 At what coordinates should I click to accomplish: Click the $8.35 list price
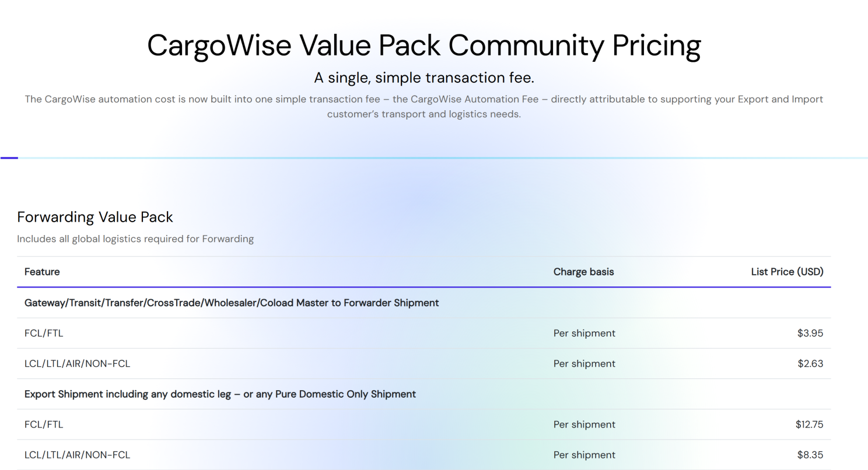tap(810, 455)
